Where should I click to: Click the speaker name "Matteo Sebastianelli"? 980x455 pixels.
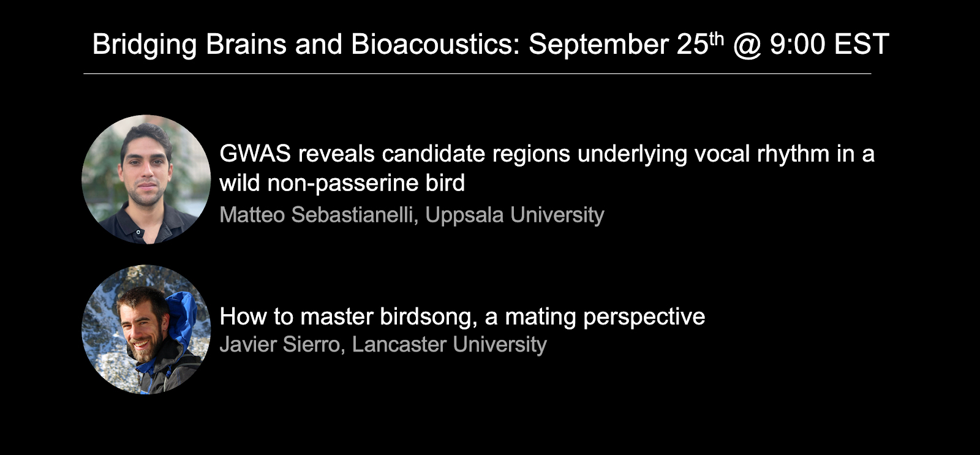316,215
